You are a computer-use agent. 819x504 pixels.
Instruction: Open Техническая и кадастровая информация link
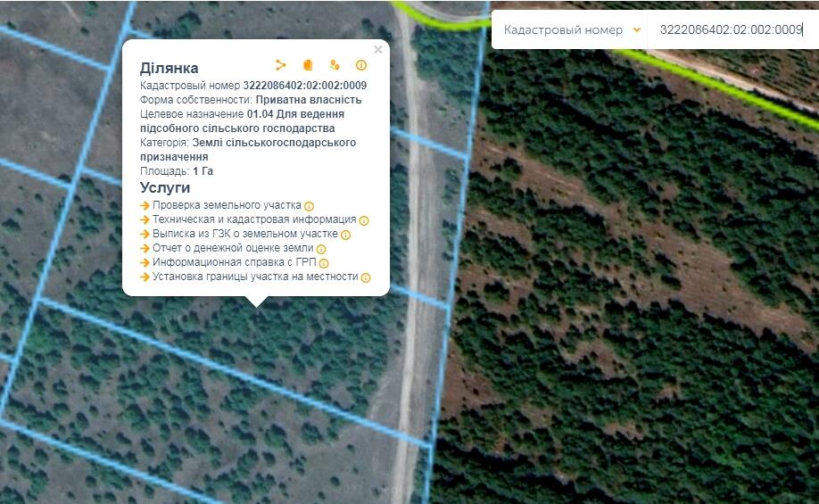point(254,219)
